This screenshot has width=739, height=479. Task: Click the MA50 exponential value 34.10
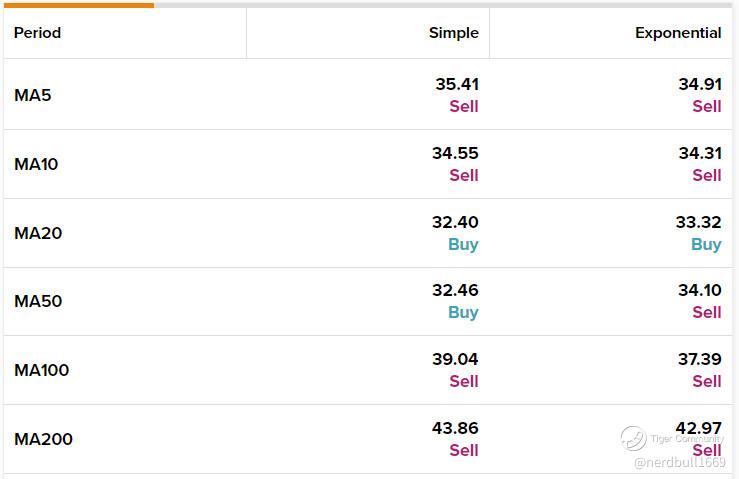point(700,290)
